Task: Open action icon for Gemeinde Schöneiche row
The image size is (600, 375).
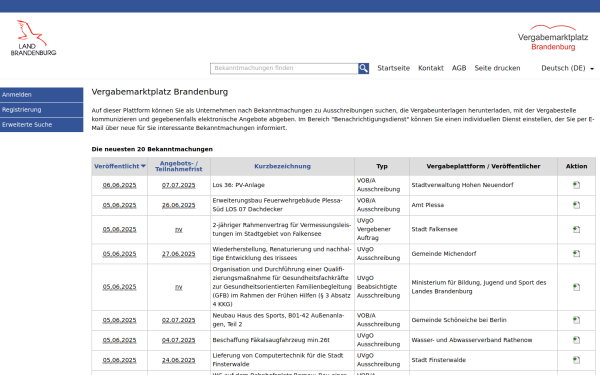Action: [576, 320]
